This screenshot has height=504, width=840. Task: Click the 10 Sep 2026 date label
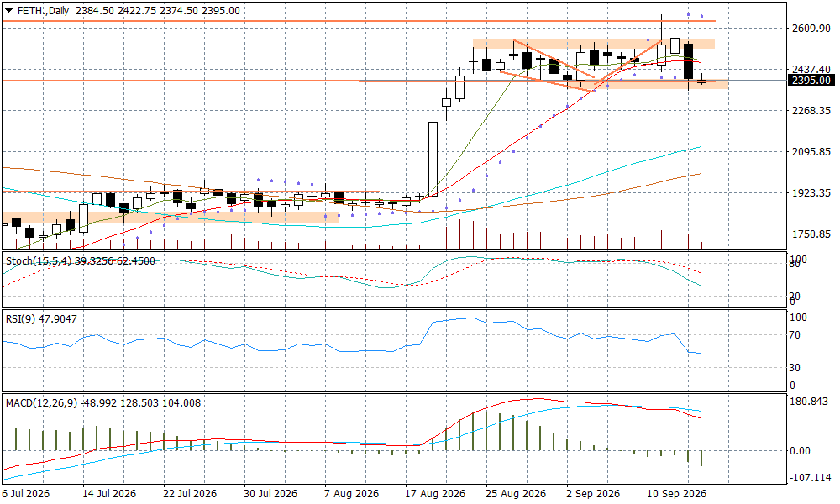point(676,494)
